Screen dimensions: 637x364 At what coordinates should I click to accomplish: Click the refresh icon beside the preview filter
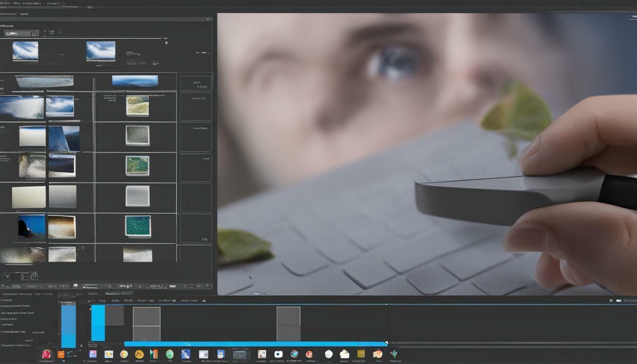pos(61,32)
